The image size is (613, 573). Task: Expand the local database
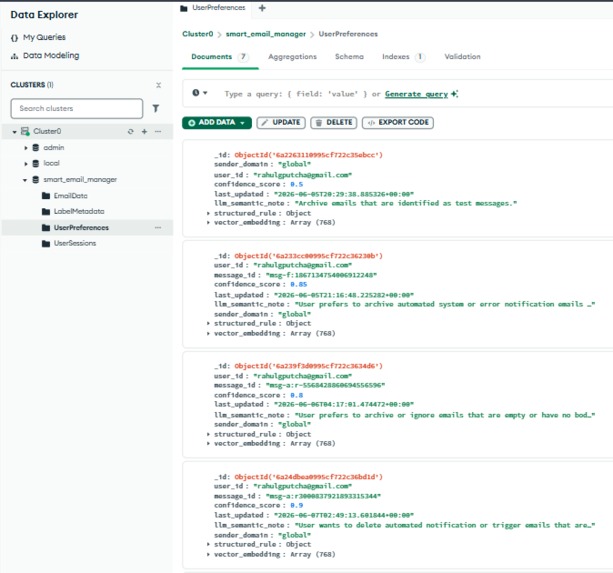click(x=26, y=164)
